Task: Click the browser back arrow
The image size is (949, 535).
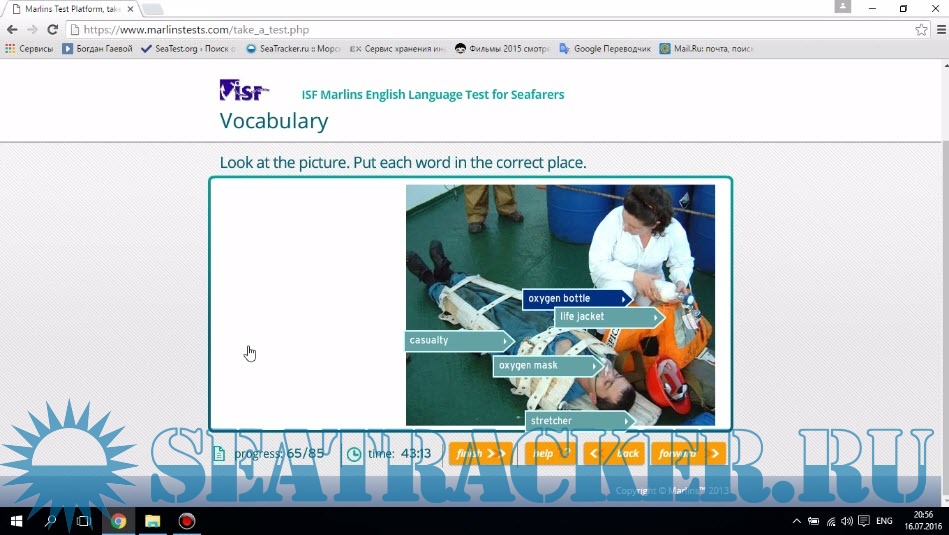Action: click(x=12, y=30)
